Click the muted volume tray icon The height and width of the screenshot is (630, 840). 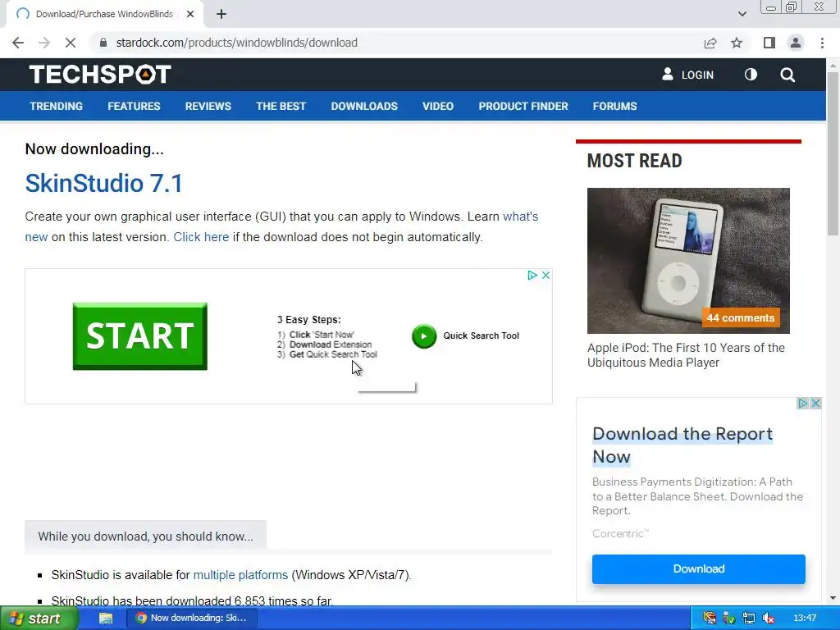click(x=768, y=619)
